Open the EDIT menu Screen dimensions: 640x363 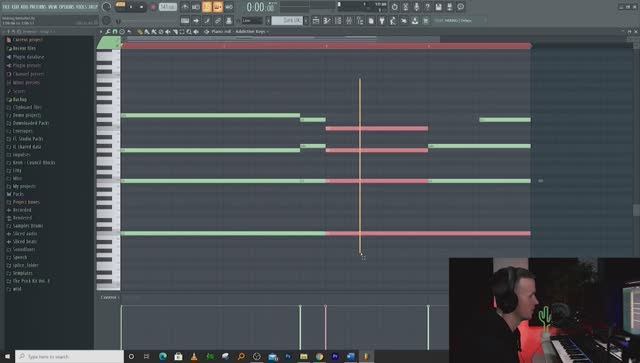(x=17, y=7)
